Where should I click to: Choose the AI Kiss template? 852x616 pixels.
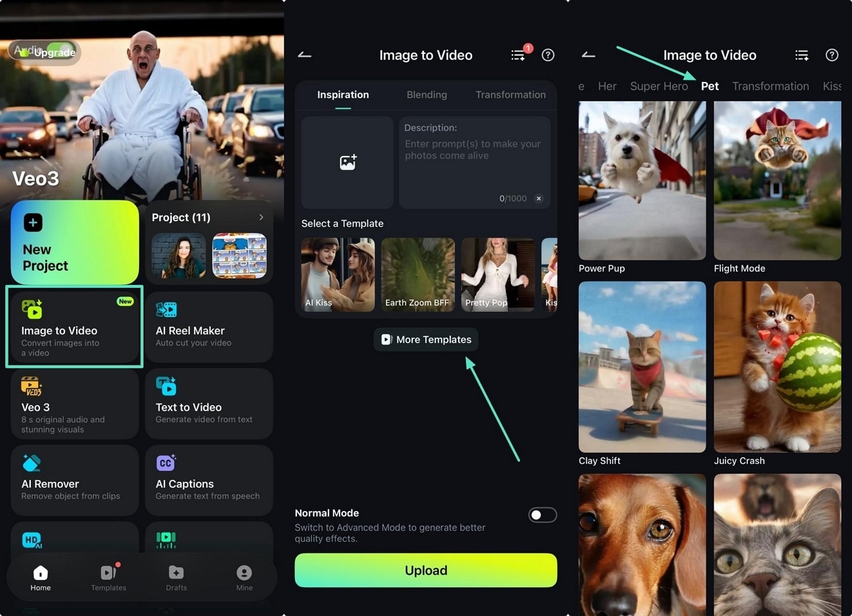point(338,275)
